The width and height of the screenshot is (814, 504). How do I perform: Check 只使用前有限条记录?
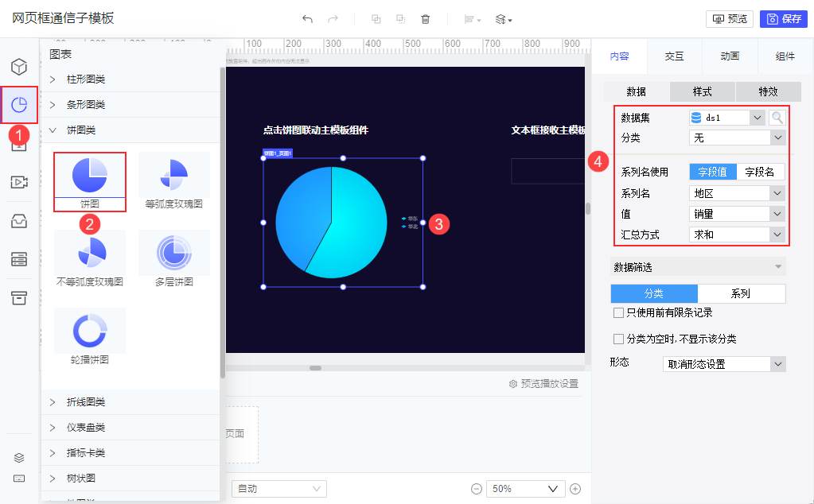pos(618,312)
